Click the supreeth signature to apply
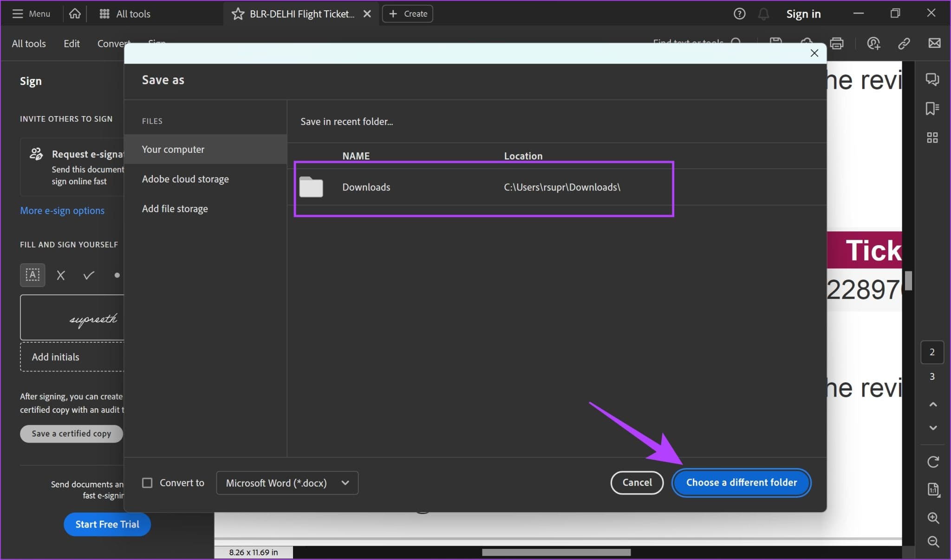Viewport: 951px width, 560px height. coord(92,319)
